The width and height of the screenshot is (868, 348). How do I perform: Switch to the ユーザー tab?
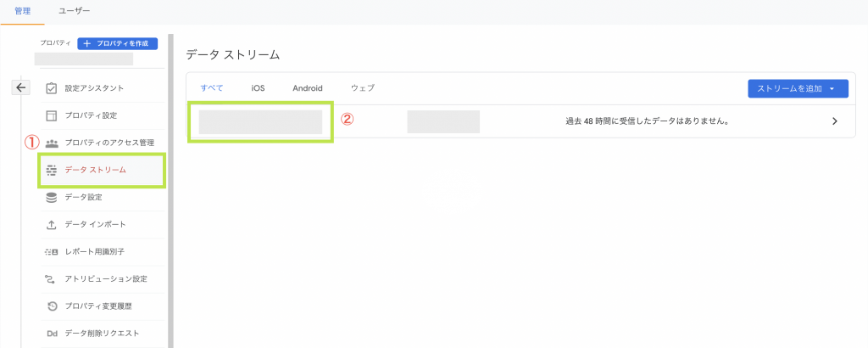tap(75, 12)
